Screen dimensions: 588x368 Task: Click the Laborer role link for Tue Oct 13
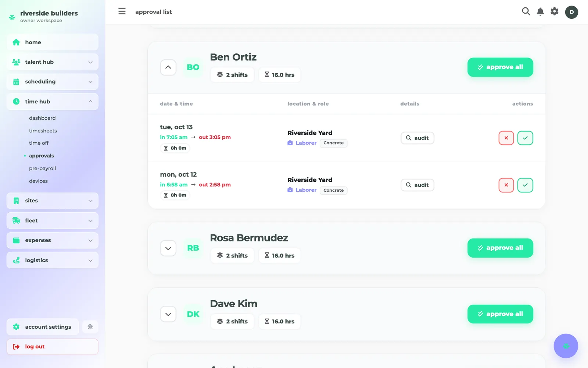click(x=302, y=143)
